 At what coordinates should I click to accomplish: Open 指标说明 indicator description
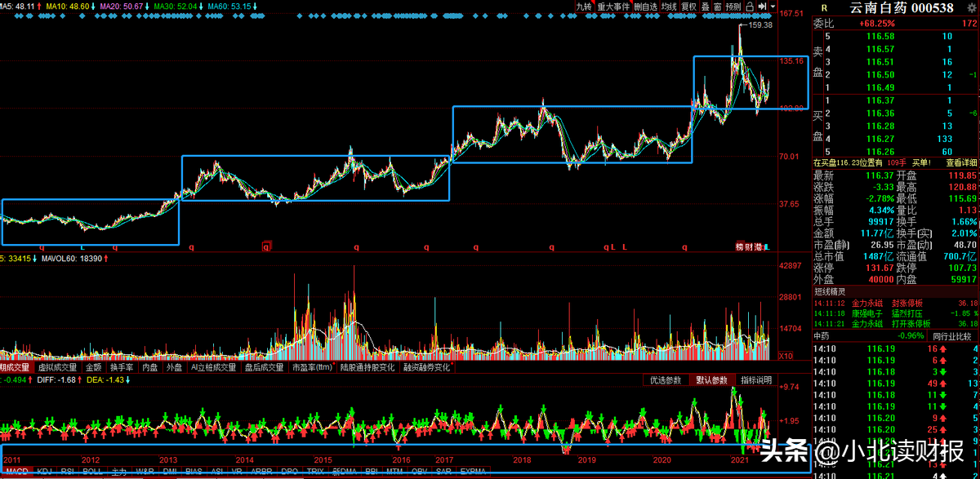pos(755,380)
